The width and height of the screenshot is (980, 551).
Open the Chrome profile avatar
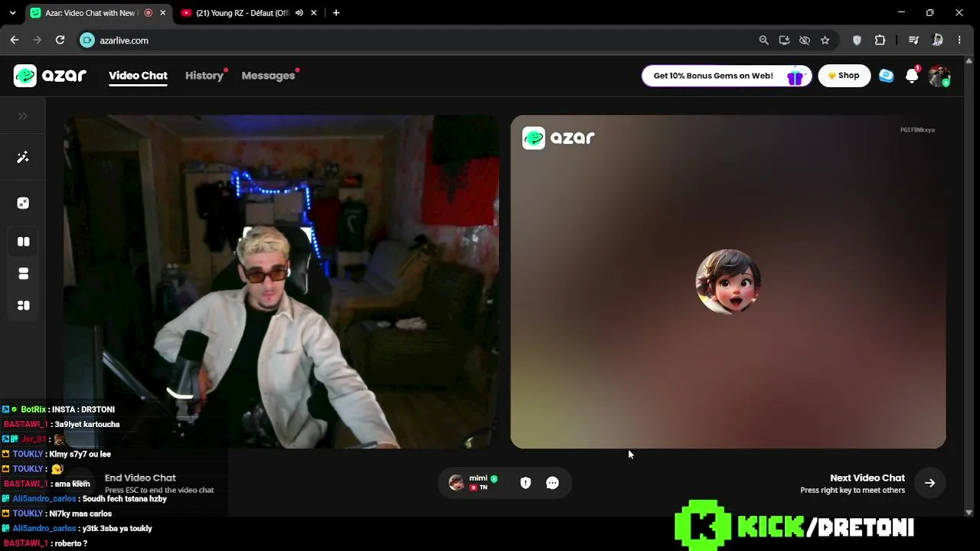click(x=937, y=41)
